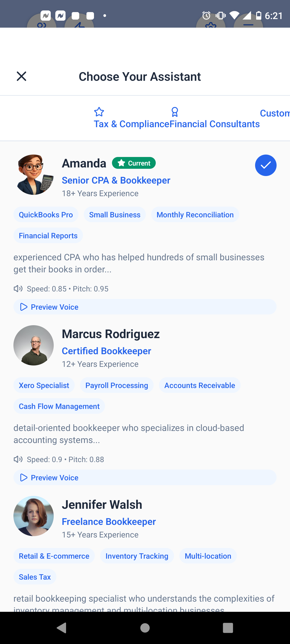Open the Tax & Compliance tab
290x644 pixels.
pyautogui.click(x=131, y=118)
